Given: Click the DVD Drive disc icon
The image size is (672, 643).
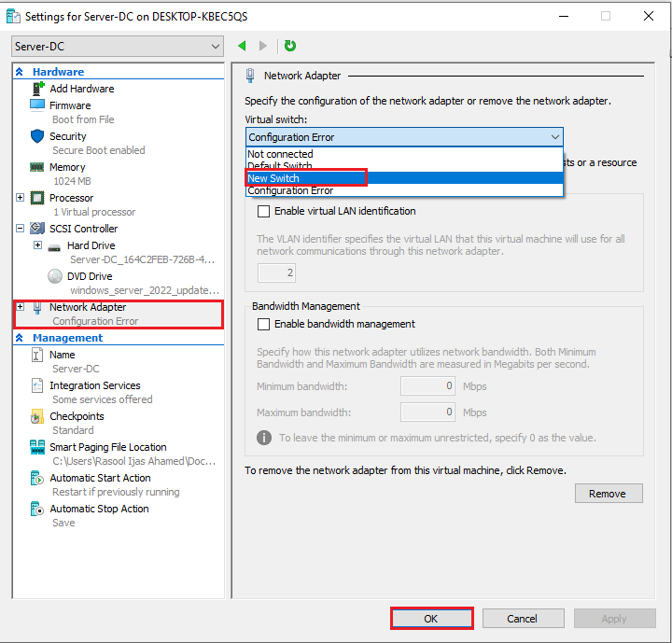Looking at the screenshot, I should (x=55, y=276).
